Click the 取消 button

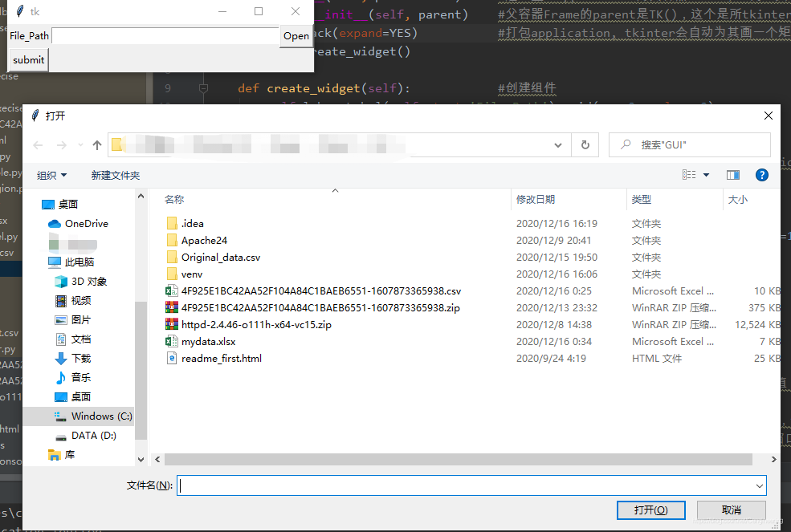pyautogui.click(x=731, y=510)
